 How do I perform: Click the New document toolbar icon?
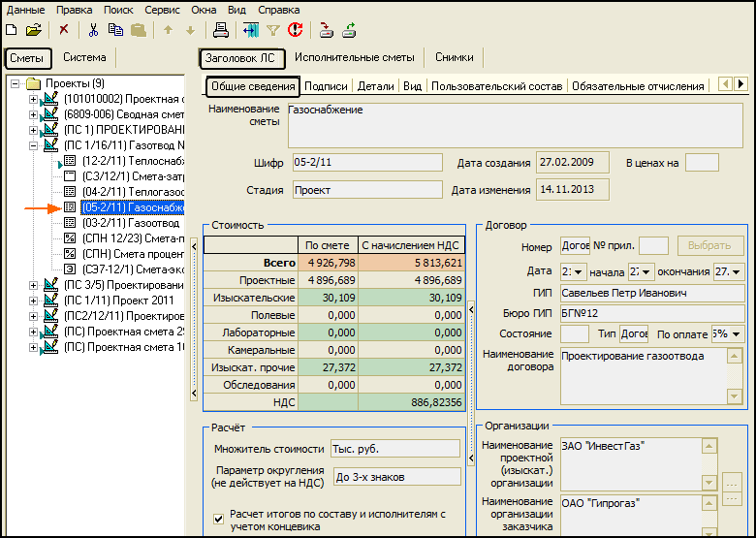12,30
